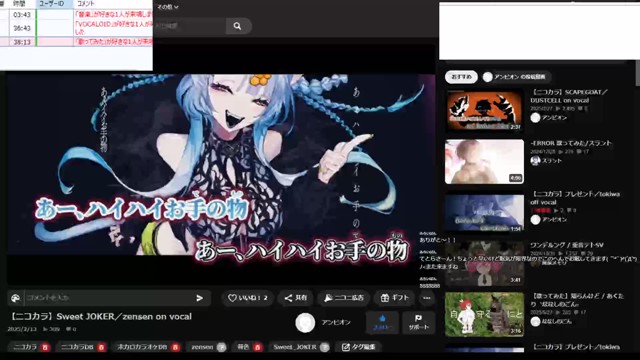
Task: Click the アンビオン avatar under SCAPEGOAT video
Action: pos(535,118)
